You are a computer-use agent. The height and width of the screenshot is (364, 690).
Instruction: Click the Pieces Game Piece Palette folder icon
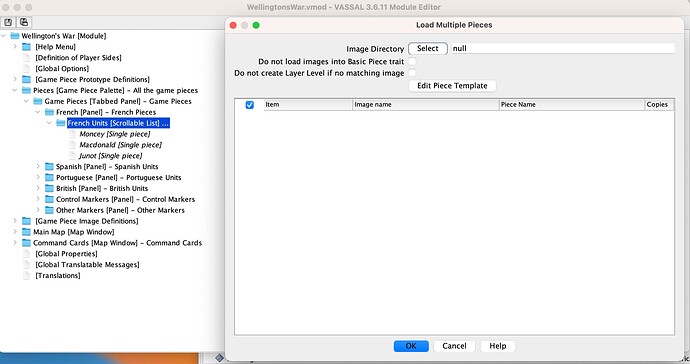[26, 90]
